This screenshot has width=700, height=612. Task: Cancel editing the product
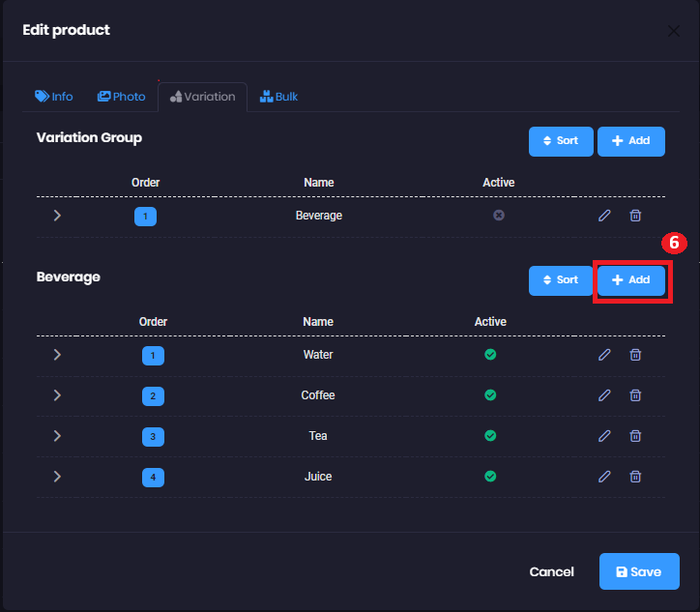[x=552, y=571]
